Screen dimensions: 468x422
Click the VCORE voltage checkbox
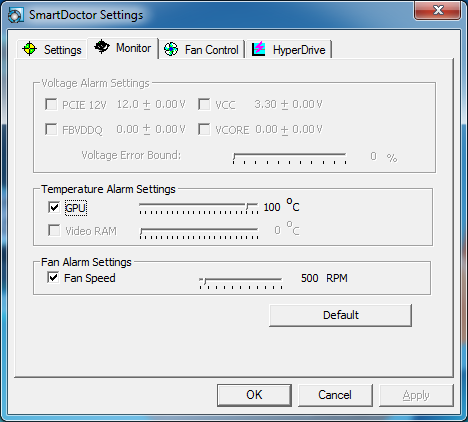tap(204, 129)
